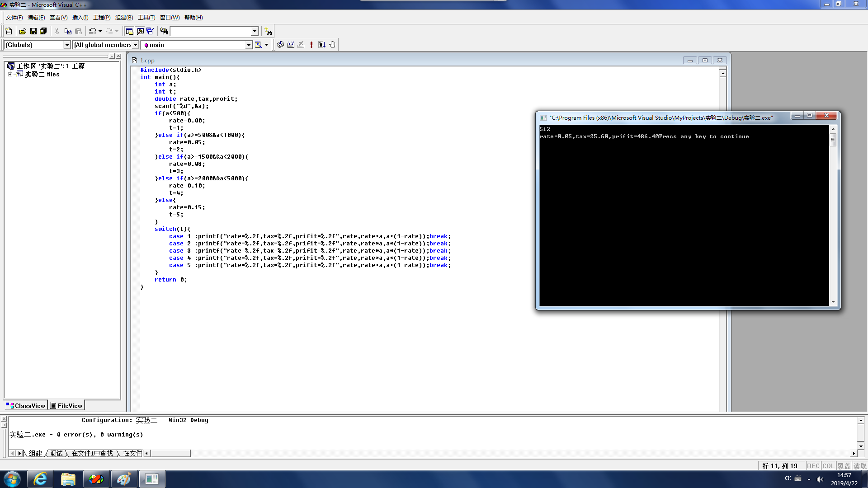Click the Compile icon in build toolbar
868x488 pixels.
click(280, 45)
